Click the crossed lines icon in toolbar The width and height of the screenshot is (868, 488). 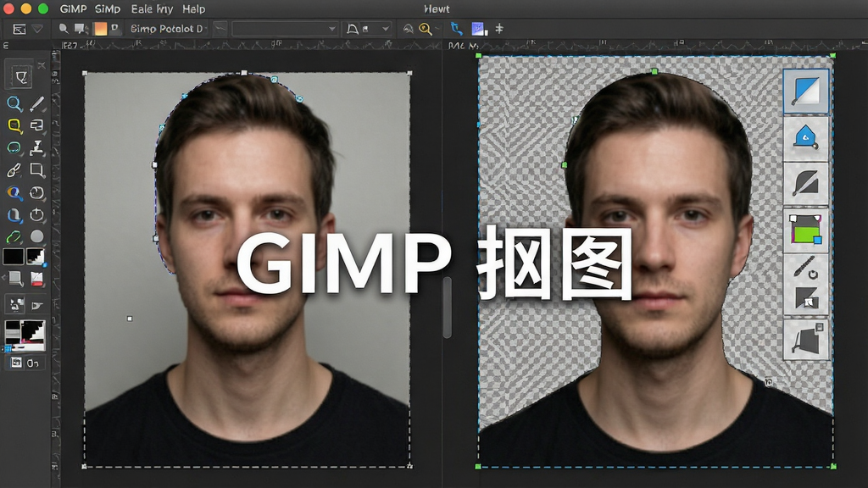point(499,28)
